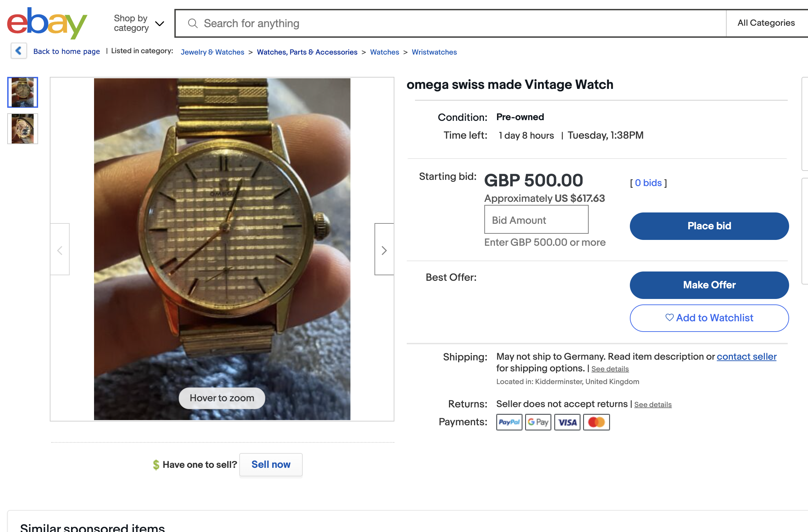The height and width of the screenshot is (532, 808).
Task: Show the next watch photo
Action: 384,250
